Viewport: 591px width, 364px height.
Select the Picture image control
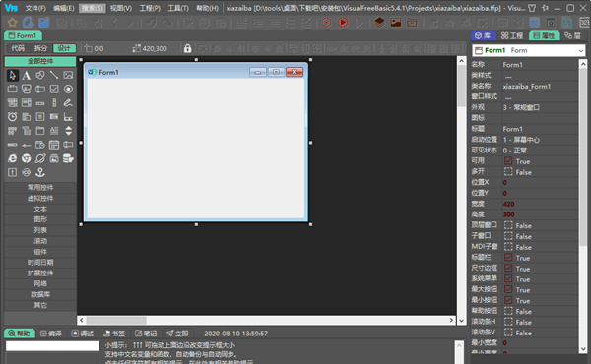pyautogui.click(x=68, y=75)
